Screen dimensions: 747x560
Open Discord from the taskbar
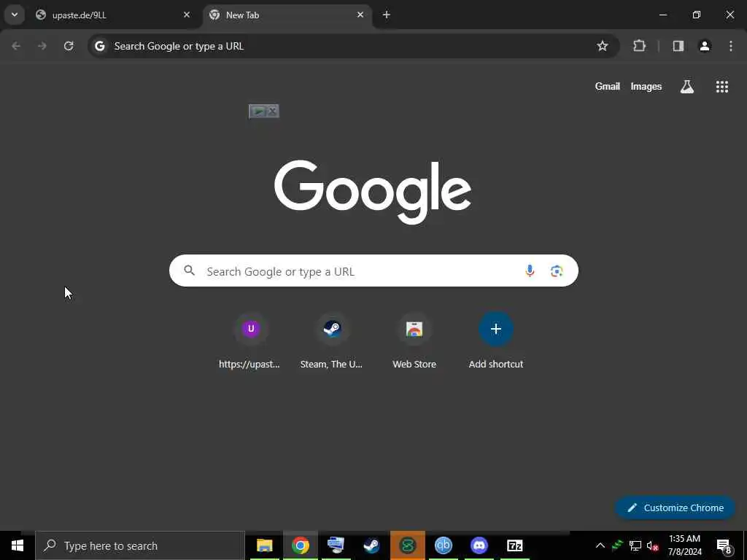[x=479, y=545]
